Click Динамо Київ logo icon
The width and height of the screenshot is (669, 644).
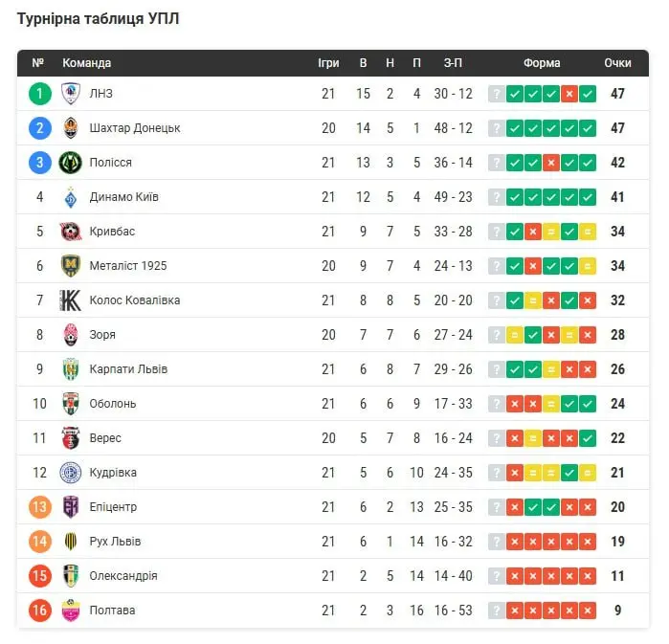(x=71, y=197)
